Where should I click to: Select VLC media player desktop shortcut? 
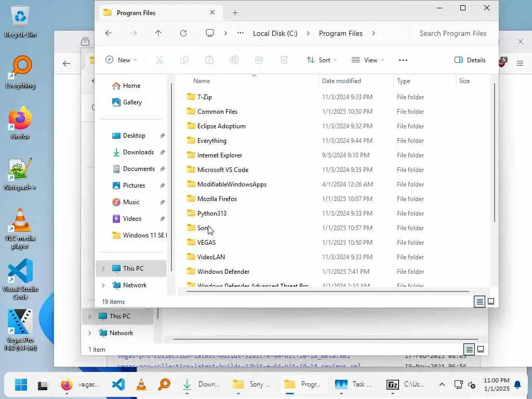[20, 229]
